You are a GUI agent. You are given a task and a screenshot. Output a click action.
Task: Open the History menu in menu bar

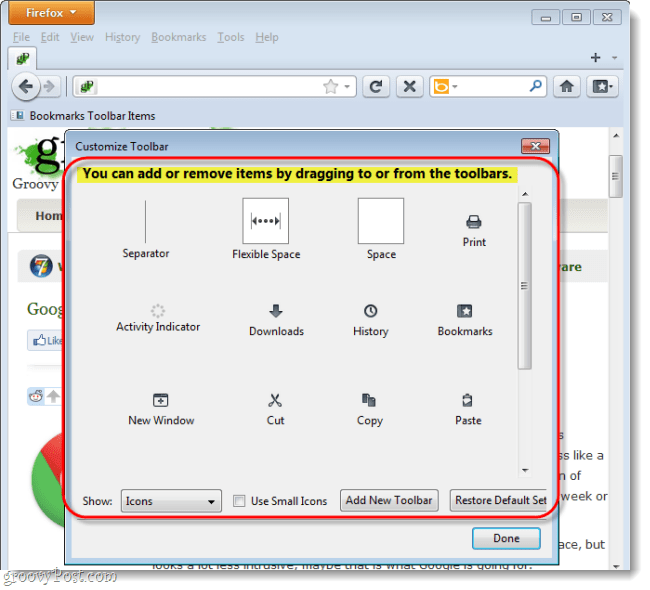tap(122, 37)
